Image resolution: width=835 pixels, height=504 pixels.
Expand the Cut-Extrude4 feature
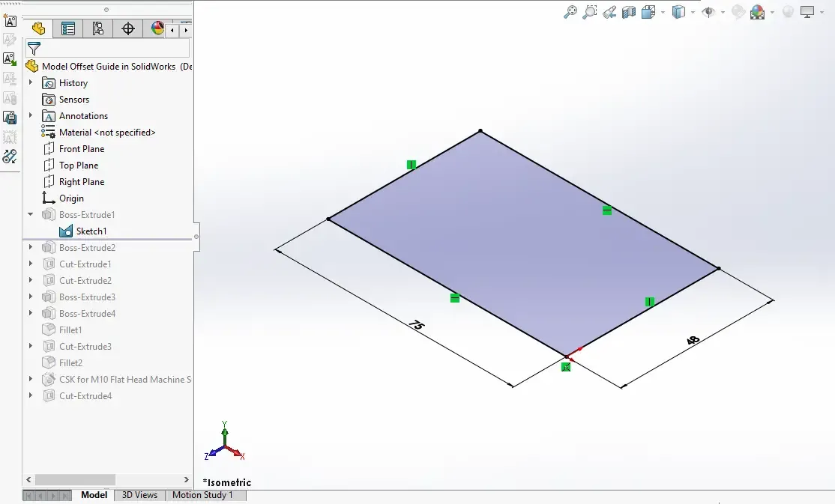(30, 396)
